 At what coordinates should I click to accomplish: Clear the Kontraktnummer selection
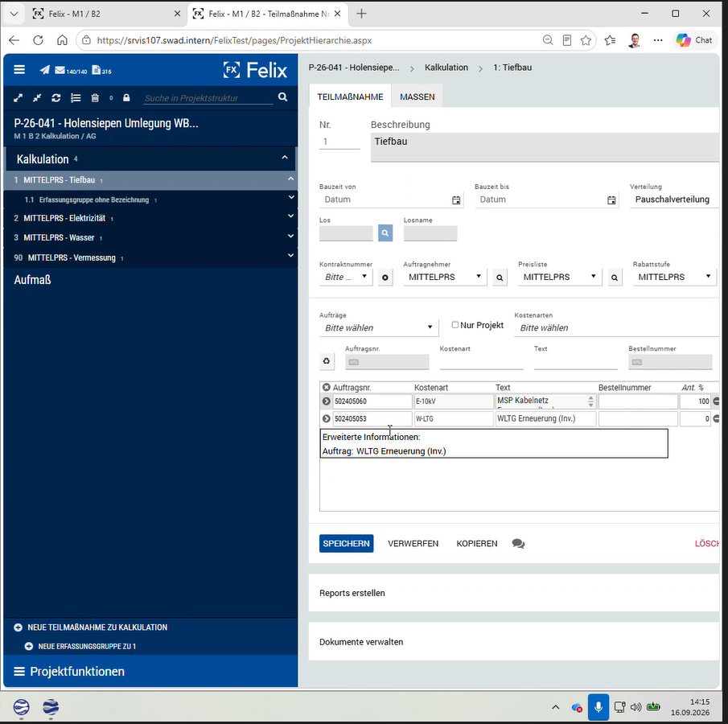pos(385,278)
